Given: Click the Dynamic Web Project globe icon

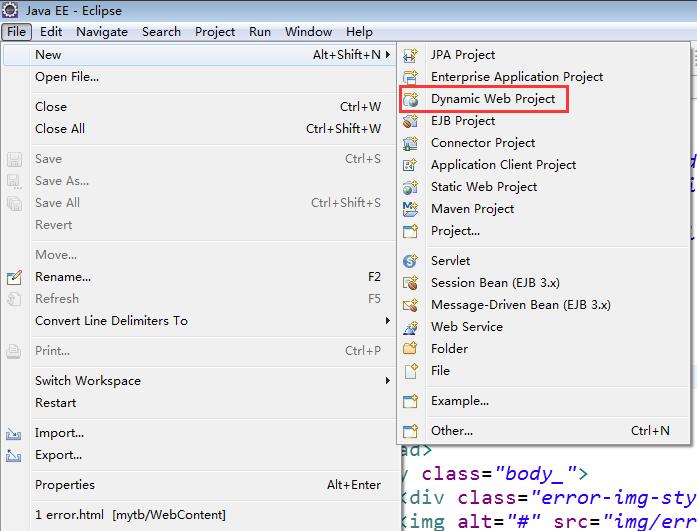Looking at the screenshot, I should [410, 100].
